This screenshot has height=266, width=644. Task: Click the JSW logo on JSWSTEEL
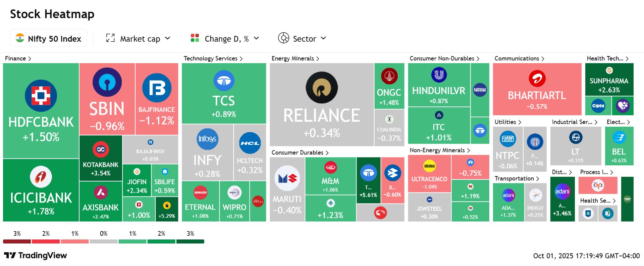[429, 199]
